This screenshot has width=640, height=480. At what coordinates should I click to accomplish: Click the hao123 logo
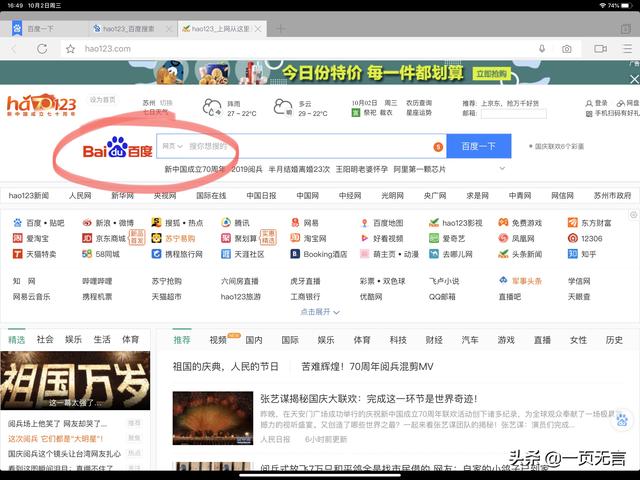pos(42,105)
